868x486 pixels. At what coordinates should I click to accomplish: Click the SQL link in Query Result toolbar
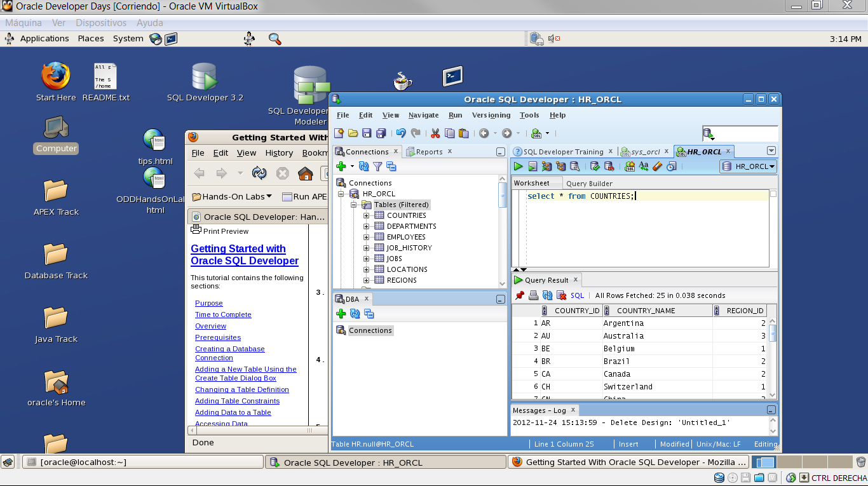[576, 295]
